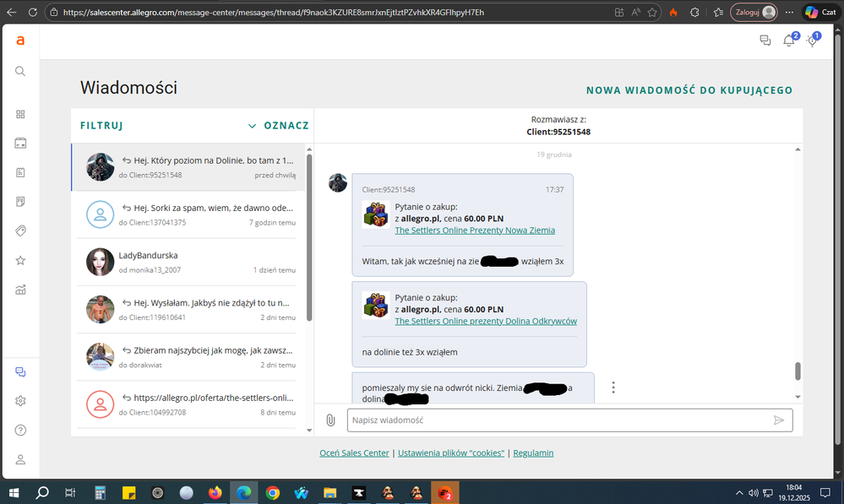The width and height of the screenshot is (844, 504).
Task: Open the Regulamin link in footer
Action: click(533, 453)
